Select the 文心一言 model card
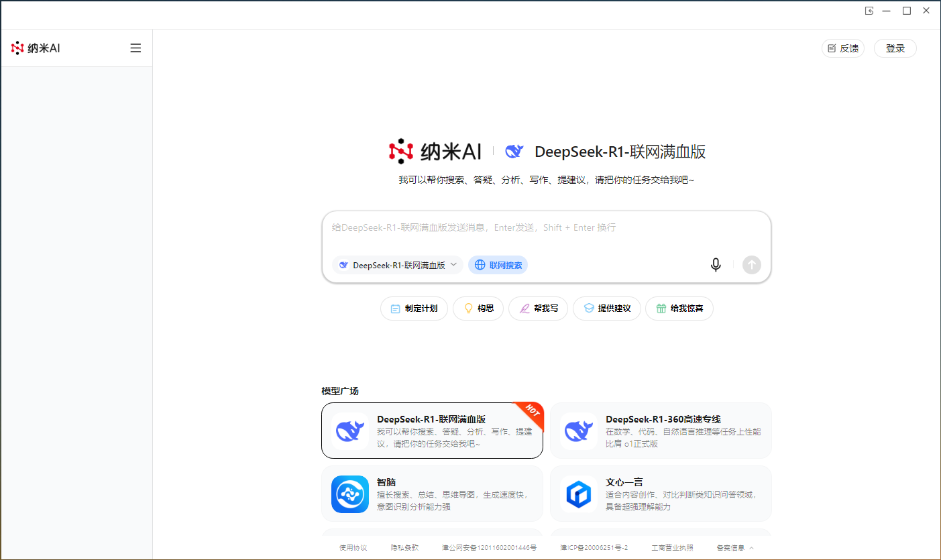Viewport: 941px width, 560px height. click(x=661, y=494)
